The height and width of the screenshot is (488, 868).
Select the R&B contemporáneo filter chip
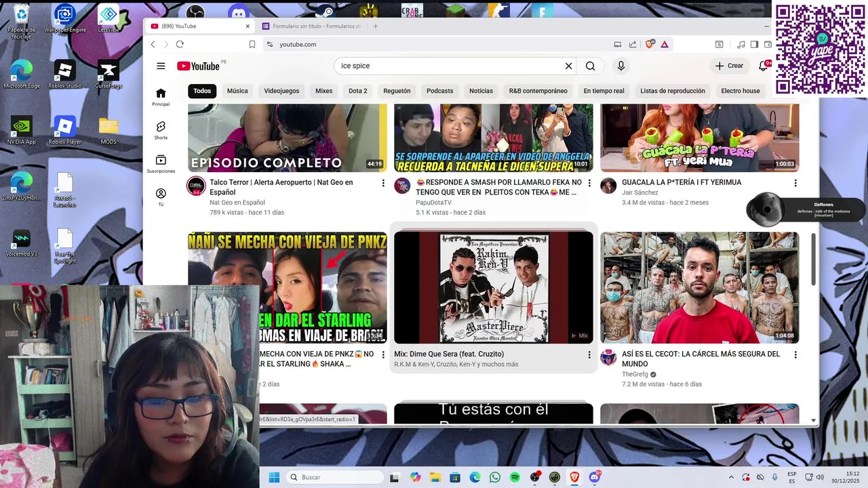[538, 91]
